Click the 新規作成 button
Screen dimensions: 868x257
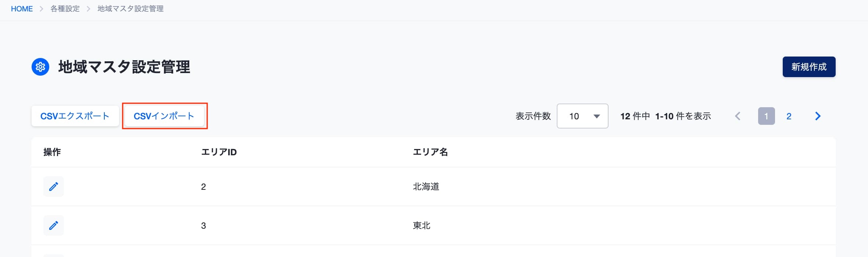[809, 67]
